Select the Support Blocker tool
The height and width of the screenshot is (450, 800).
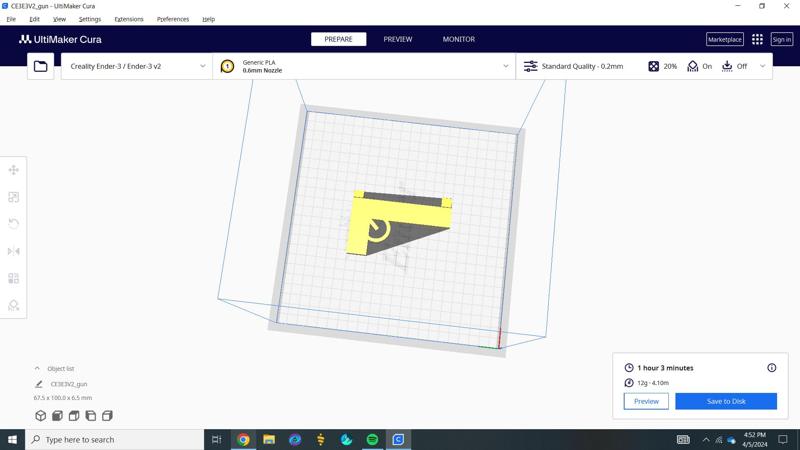click(x=14, y=305)
